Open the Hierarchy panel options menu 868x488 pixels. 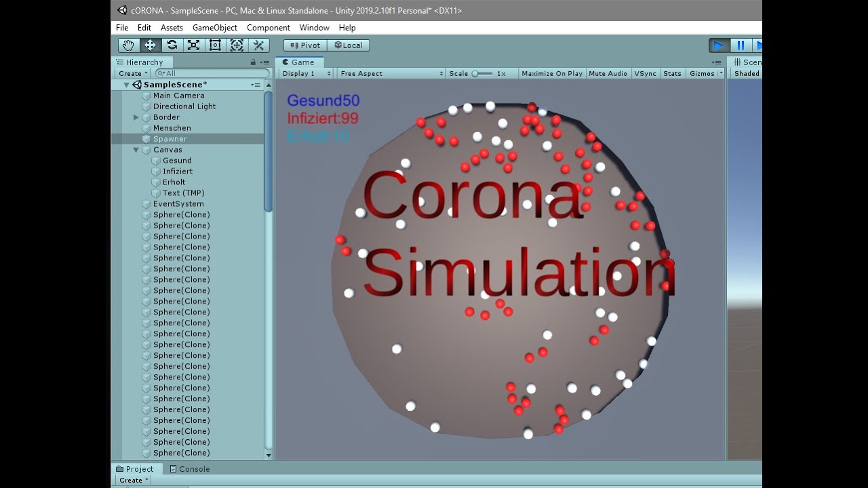point(264,62)
